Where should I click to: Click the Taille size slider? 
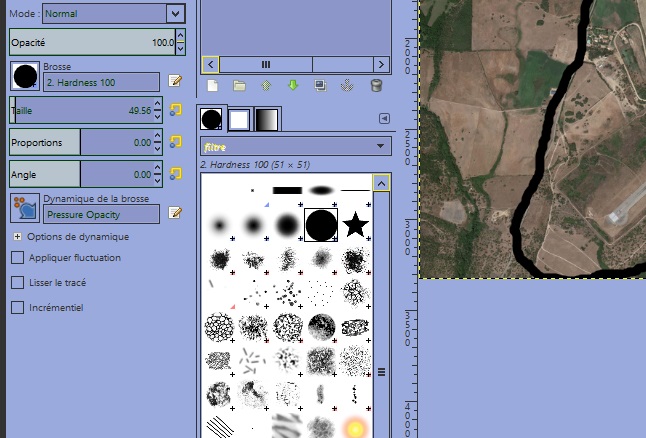(81, 110)
